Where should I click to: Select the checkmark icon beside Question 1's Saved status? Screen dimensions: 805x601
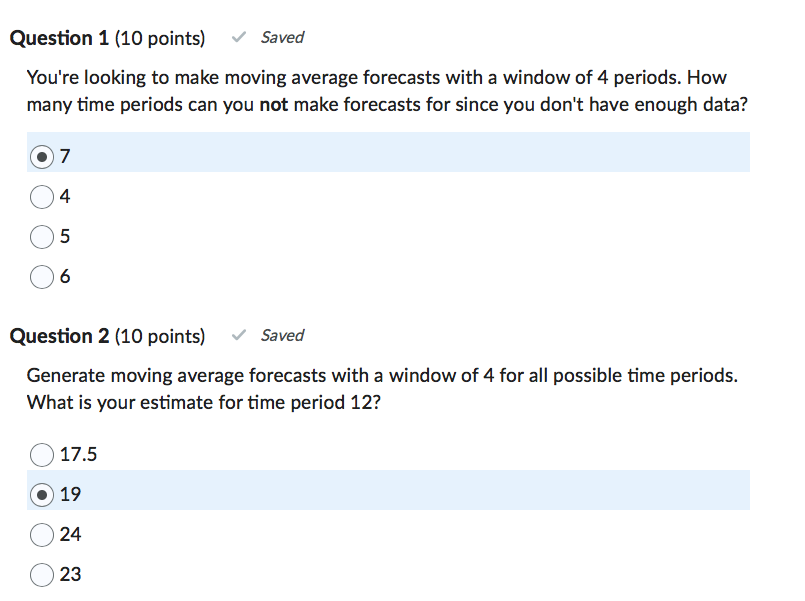pos(238,37)
